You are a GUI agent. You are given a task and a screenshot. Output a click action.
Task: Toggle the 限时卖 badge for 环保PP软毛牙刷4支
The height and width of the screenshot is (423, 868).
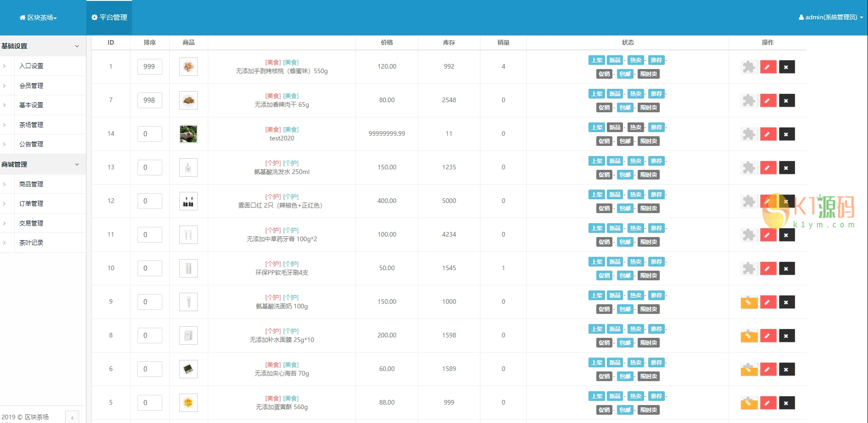point(648,276)
